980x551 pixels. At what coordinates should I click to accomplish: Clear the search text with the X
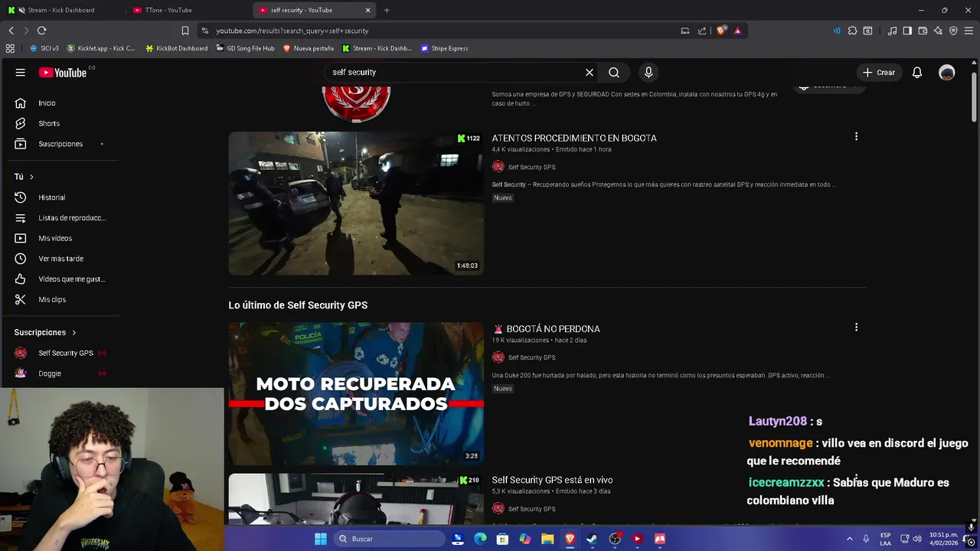(590, 72)
